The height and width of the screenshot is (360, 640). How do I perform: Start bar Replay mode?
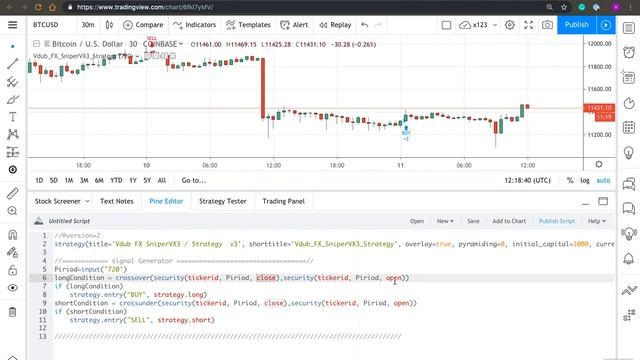coord(335,25)
